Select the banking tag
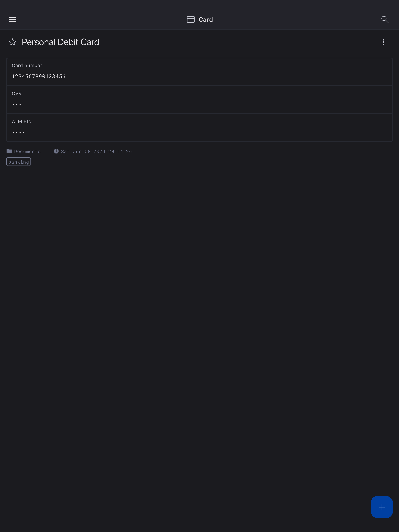Viewport: 399px width, 532px height. [x=19, y=162]
